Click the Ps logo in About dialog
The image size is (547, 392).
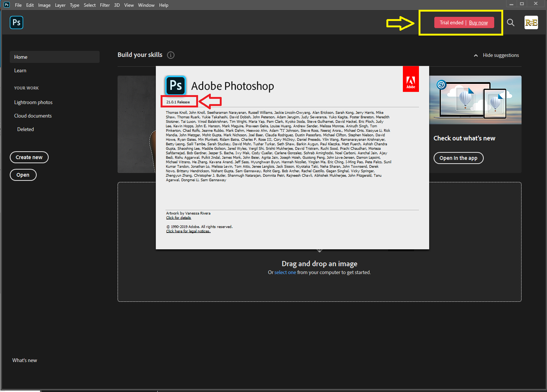coord(176,86)
